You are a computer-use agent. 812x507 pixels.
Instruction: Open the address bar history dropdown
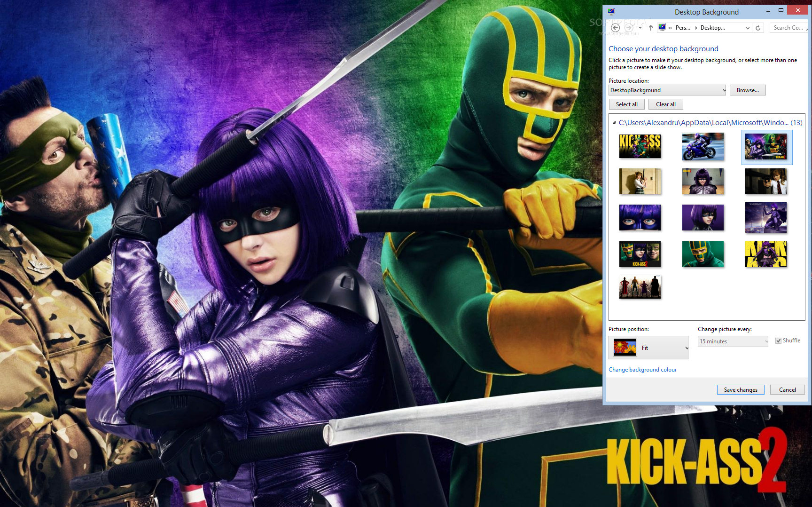click(748, 28)
